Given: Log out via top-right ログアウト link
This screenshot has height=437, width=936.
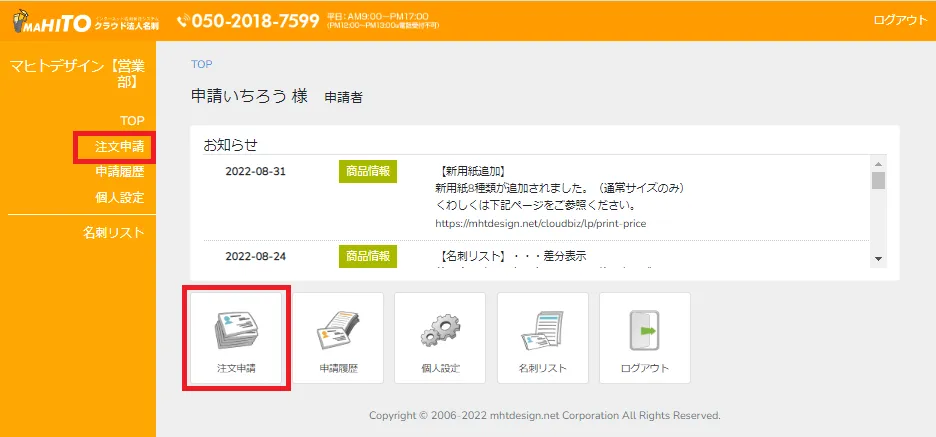Looking at the screenshot, I should coord(900,20).
